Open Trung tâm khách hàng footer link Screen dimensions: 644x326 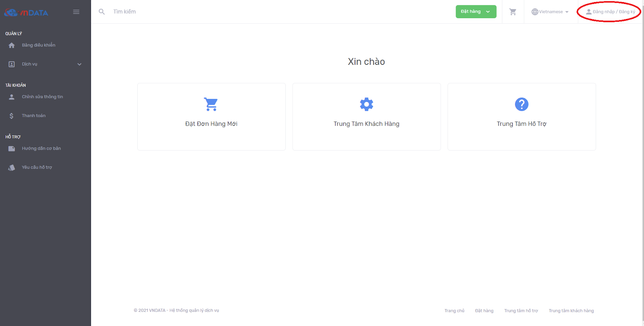(x=571, y=311)
